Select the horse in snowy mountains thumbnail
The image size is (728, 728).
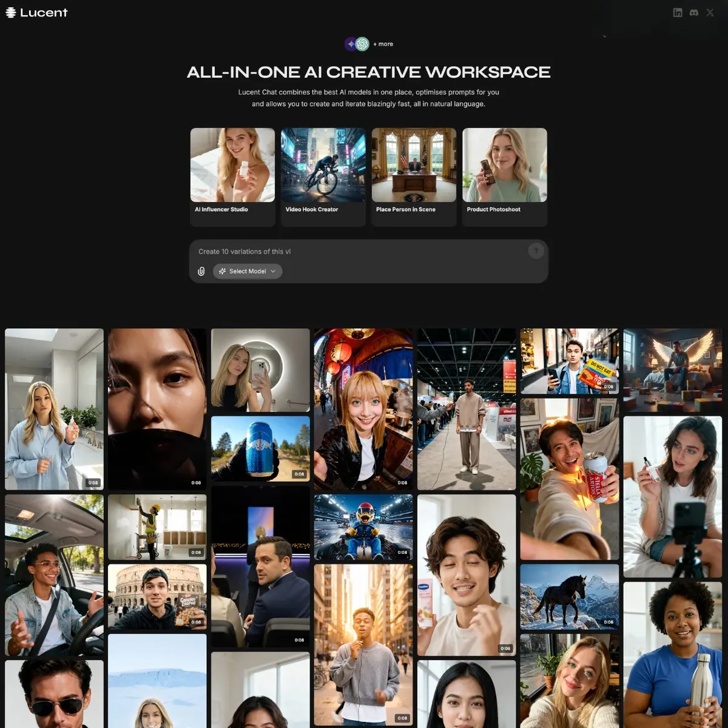click(x=570, y=598)
